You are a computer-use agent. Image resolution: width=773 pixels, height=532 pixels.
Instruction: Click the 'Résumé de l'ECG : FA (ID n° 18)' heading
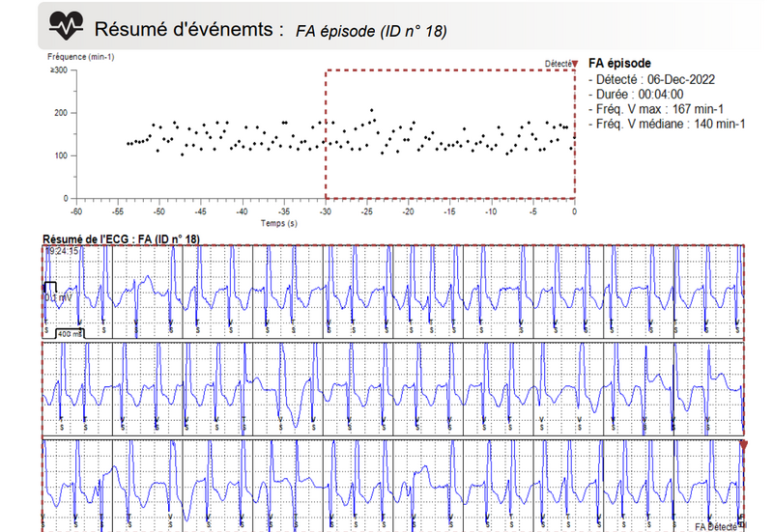point(122,239)
